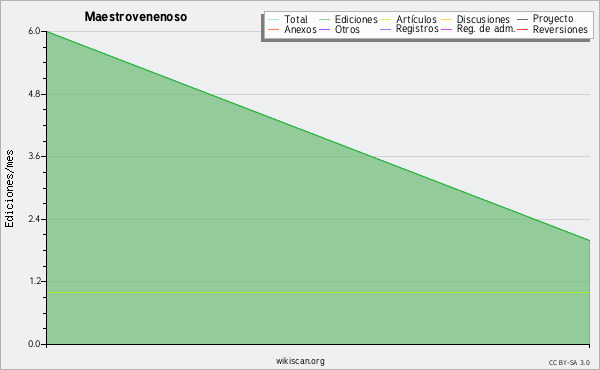600x370 pixels.
Task: Select the Artículos legend label
Action: (416, 19)
